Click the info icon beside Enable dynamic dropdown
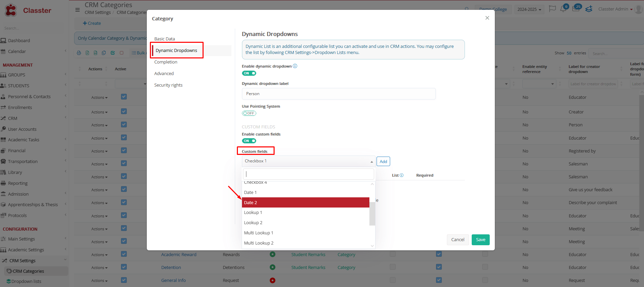Screen dimensions: 644x287 [295, 66]
